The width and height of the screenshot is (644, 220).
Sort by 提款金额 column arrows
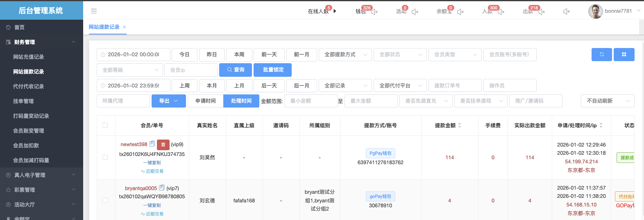460,125
